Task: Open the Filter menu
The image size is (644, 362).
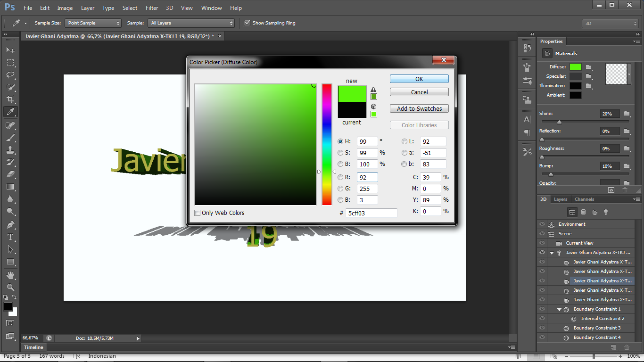Action: pyautogui.click(x=152, y=8)
